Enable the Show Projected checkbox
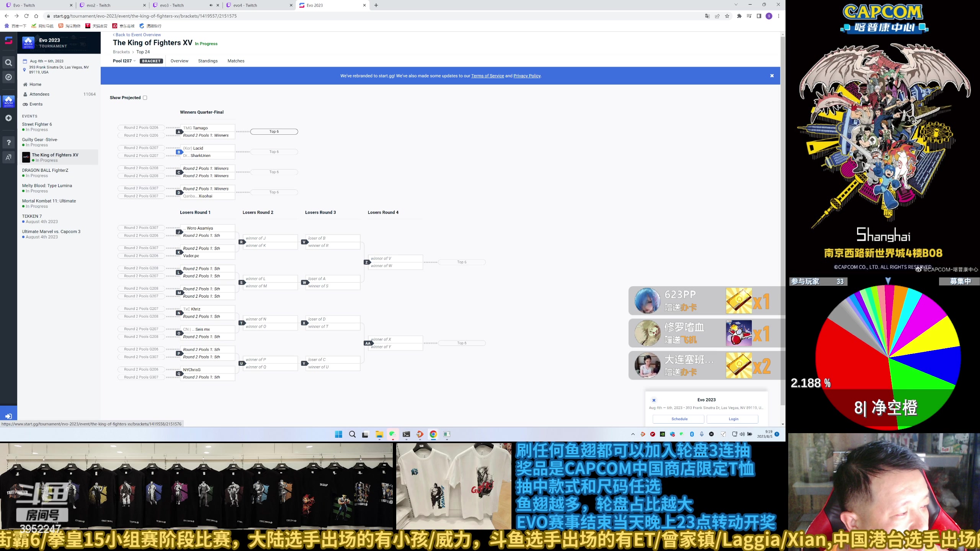Image resolution: width=980 pixels, height=551 pixels. click(x=145, y=98)
